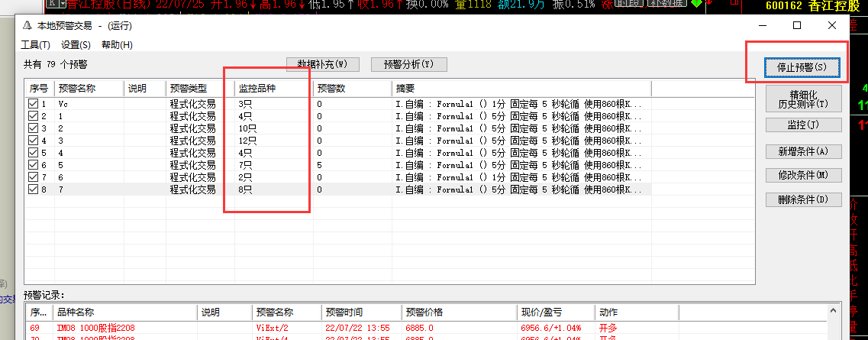Viewport: 868px width, 340px height.
Task: Click 现价/盈亏 header in alert records
Action: tap(556, 312)
